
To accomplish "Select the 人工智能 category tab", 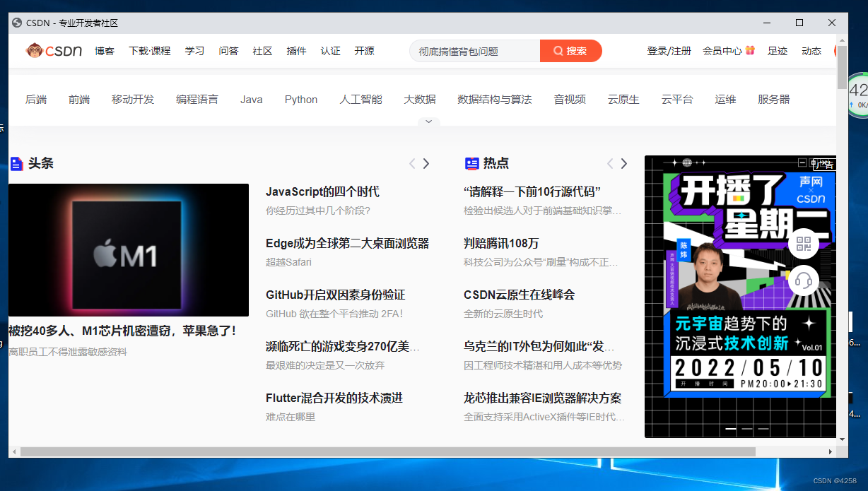I will [360, 100].
